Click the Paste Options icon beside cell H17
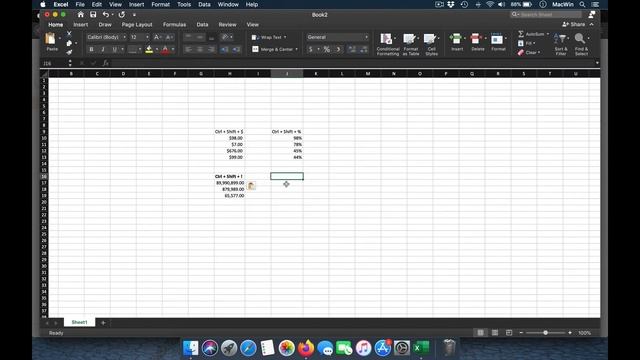This screenshot has width=640, height=360. point(251,186)
